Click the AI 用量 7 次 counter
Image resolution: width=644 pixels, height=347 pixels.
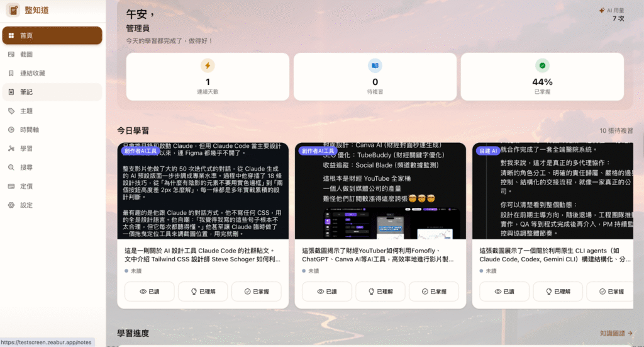pos(612,14)
